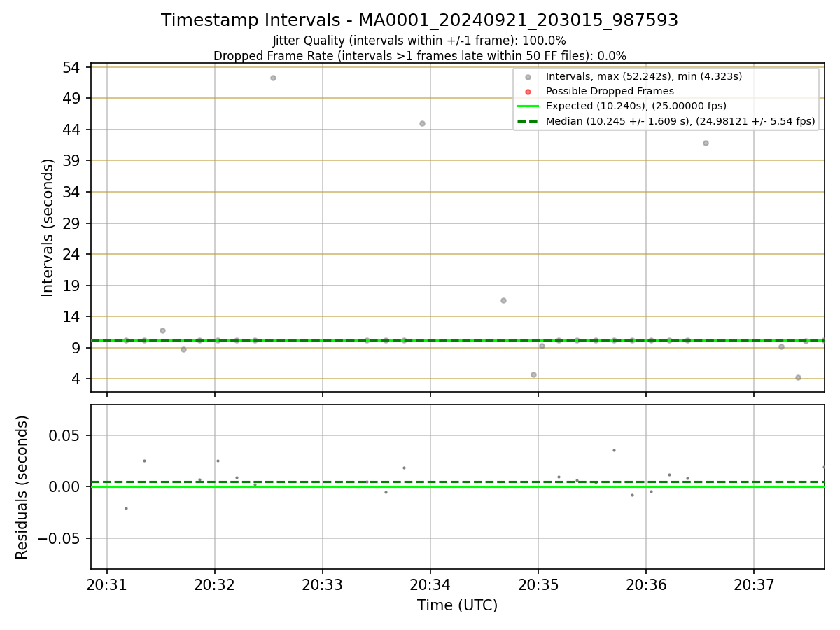Click the interval point near 12 seconds around 20:31:30
Image resolution: width=840 pixels, height=630 pixels.
point(162,330)
